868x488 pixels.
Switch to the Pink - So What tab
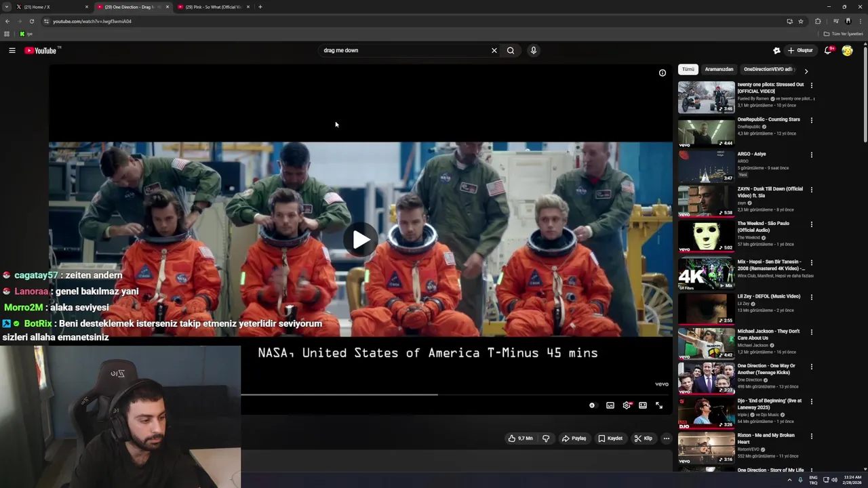tap(213, 7)
